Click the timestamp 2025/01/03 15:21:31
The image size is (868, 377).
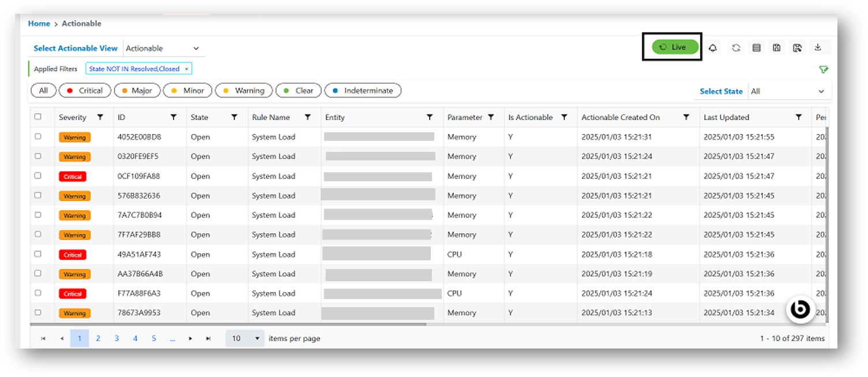click(x=617, y=137)
